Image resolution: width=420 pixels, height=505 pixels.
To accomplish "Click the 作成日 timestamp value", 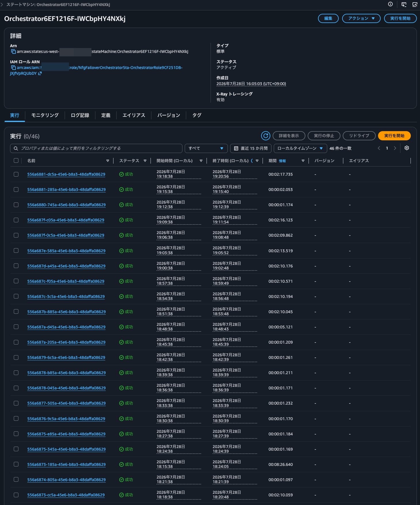I will [251, 84].
